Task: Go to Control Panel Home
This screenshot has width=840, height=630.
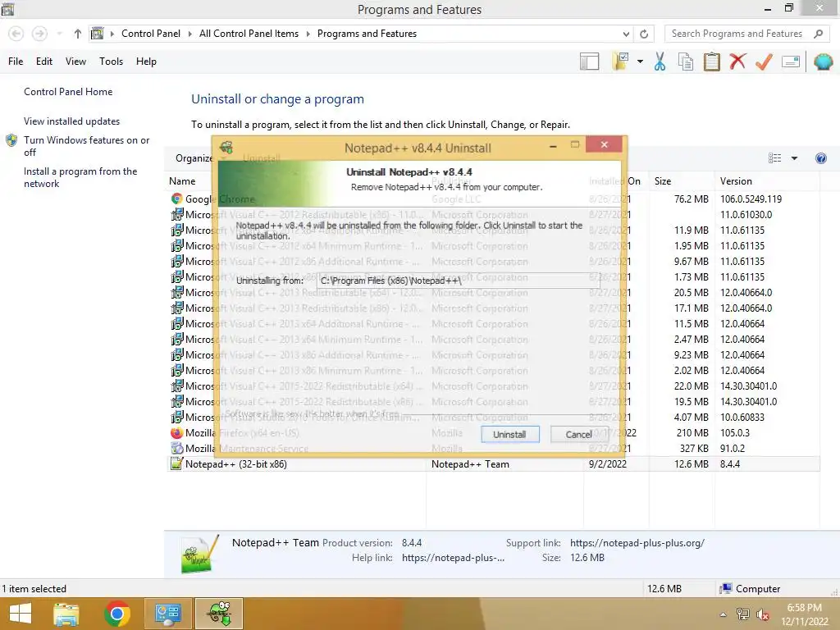Action: pyautogui.click(x=68, y=92)
